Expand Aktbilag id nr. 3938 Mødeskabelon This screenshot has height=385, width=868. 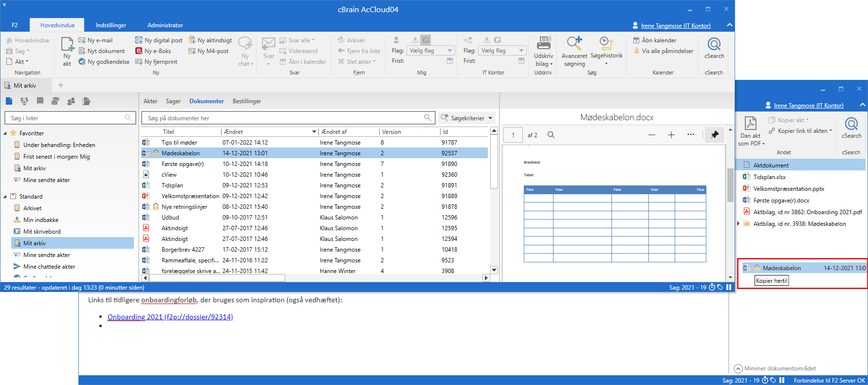click(x=739, y=224)
